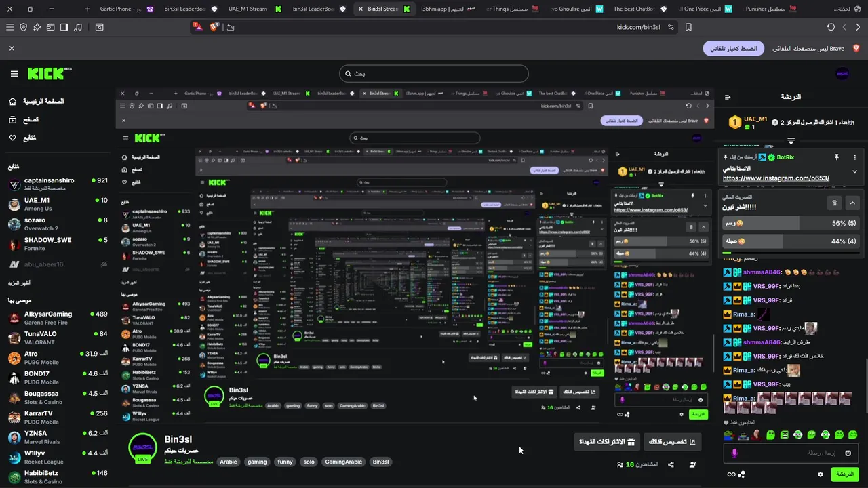The image size is (868, 488).
Task: Click the user icon beside share
Action: [x=692, y=464]
